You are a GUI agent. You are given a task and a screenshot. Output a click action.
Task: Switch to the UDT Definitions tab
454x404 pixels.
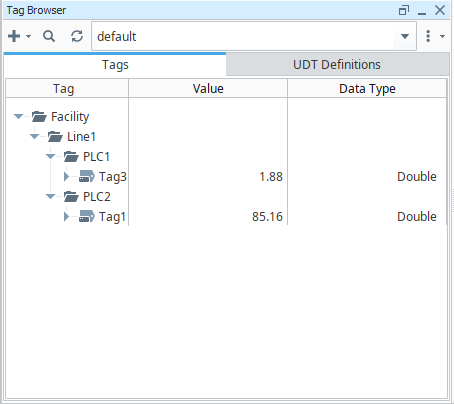(337, 64)
